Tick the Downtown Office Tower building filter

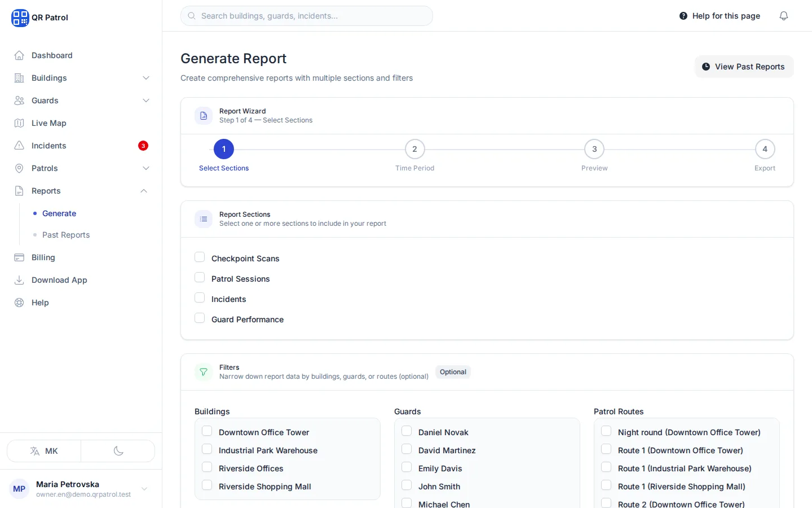coord(207,431)
